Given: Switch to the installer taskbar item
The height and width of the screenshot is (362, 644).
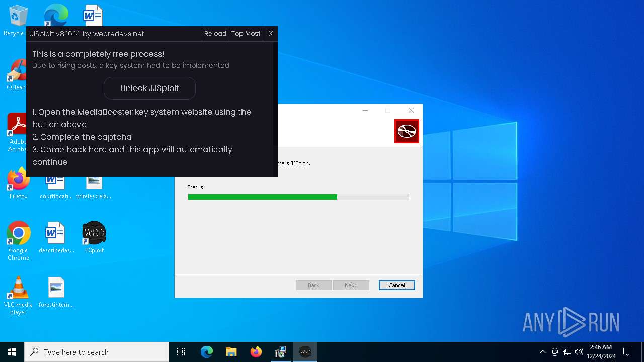Looking at the screenshot, I should click(x=281, y=352).
